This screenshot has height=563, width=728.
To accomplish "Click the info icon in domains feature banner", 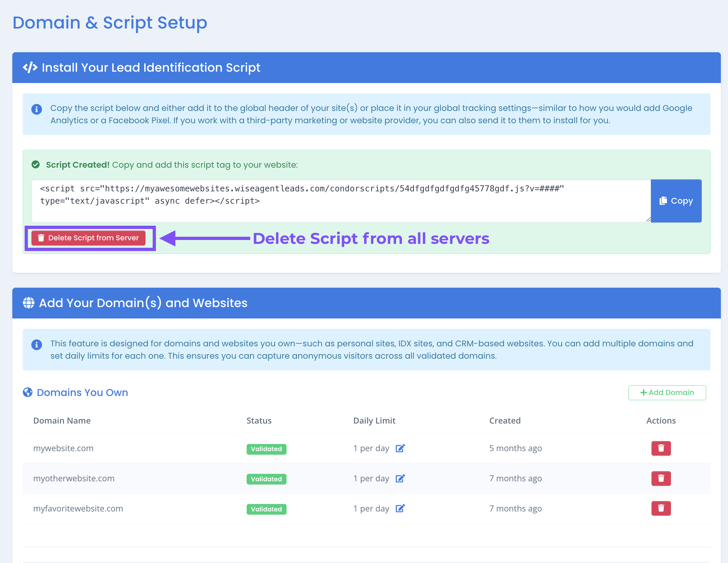I will pyautogui.click(x=37, y=344).
